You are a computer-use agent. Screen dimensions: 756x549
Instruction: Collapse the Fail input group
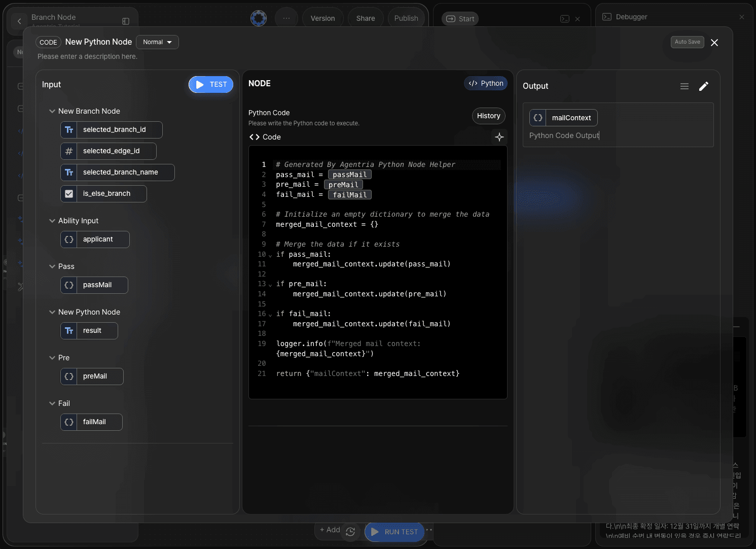tap(52, 403)
